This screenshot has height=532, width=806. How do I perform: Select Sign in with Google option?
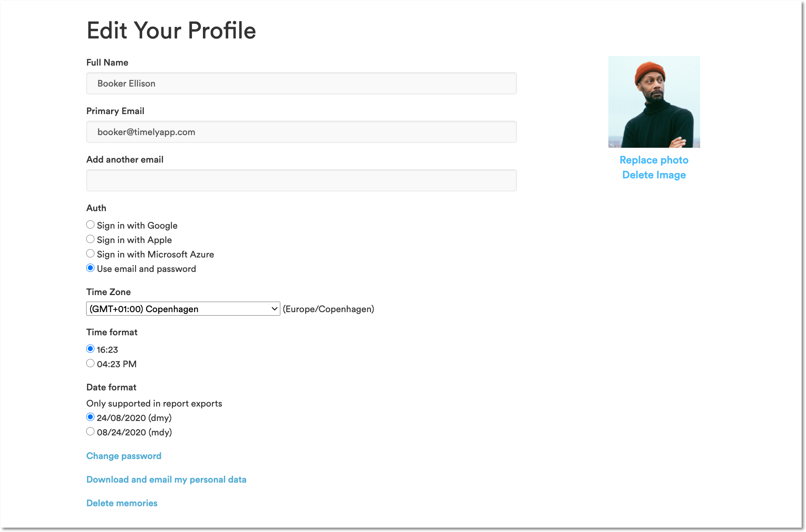tap(90, 224)
